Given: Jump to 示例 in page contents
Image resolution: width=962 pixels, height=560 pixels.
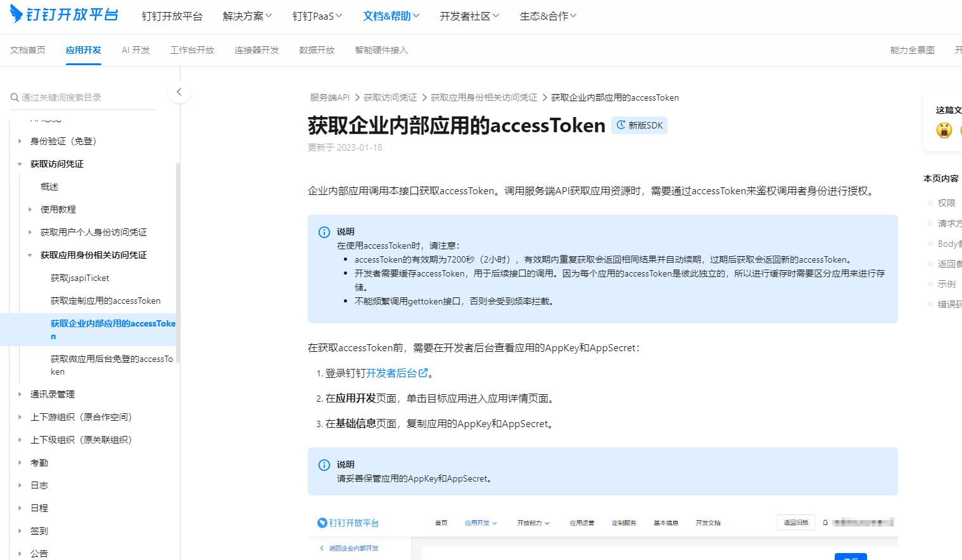Looking at the screenshot, I should point(947,284).
